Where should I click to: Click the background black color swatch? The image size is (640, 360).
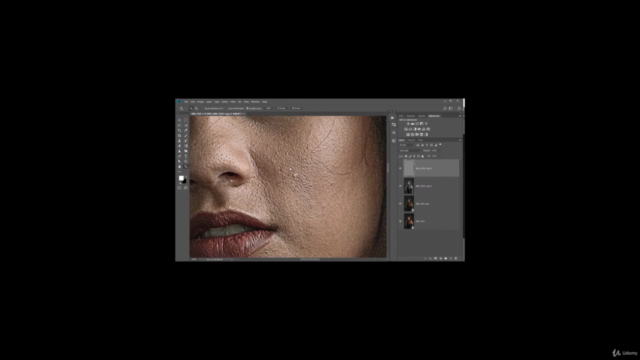click(184, 181)
